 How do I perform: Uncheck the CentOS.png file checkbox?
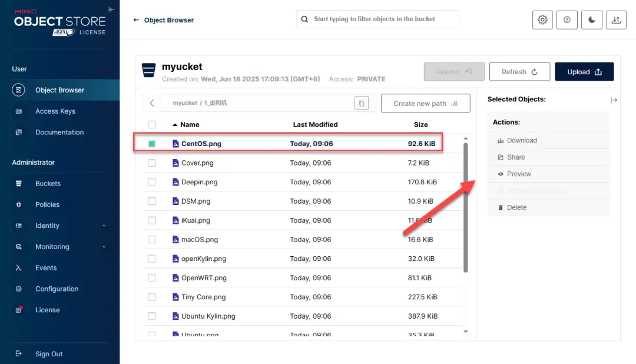tap(152, 143)
